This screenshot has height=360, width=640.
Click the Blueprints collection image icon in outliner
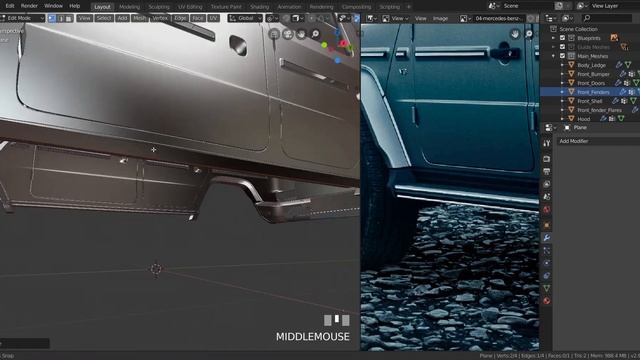pos(614,38)
